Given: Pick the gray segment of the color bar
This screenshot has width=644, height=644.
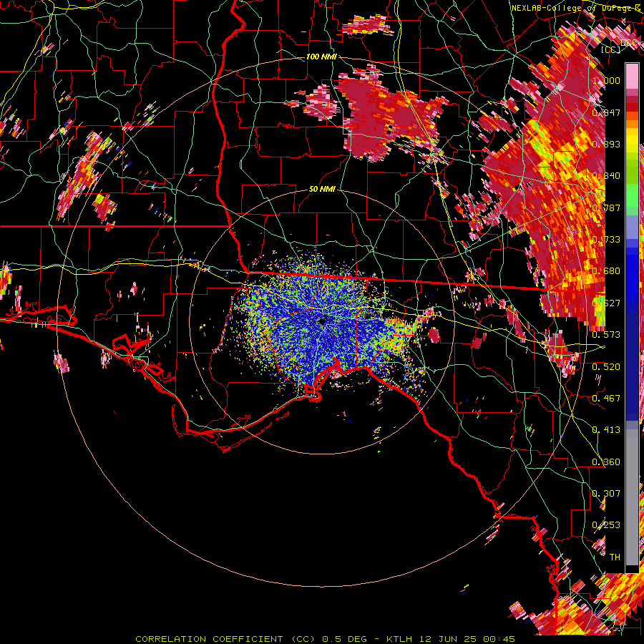Looking at the screenshot, I should (x=632, y=497).
